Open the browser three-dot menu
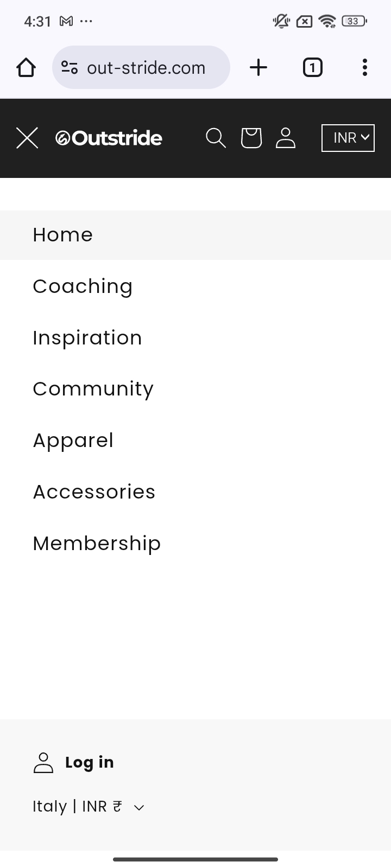The image size is (391, 868). click(365, 68)
